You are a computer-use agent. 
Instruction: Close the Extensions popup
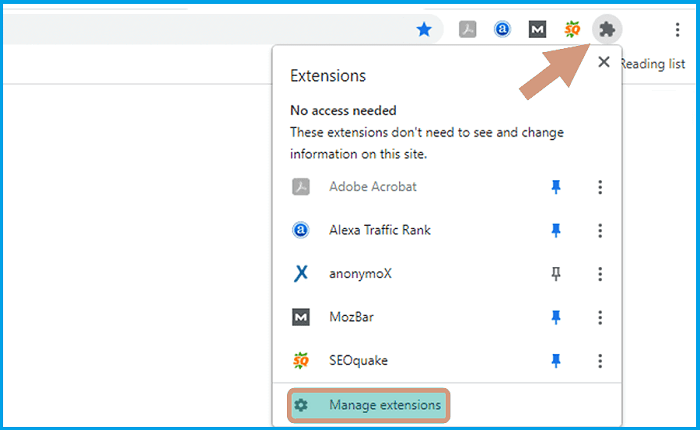point(604,62)
